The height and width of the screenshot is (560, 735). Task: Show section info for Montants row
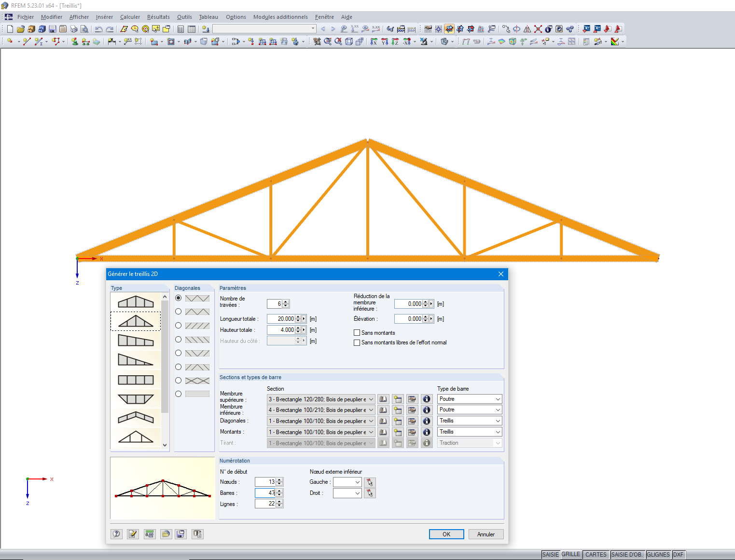(427, 432)
